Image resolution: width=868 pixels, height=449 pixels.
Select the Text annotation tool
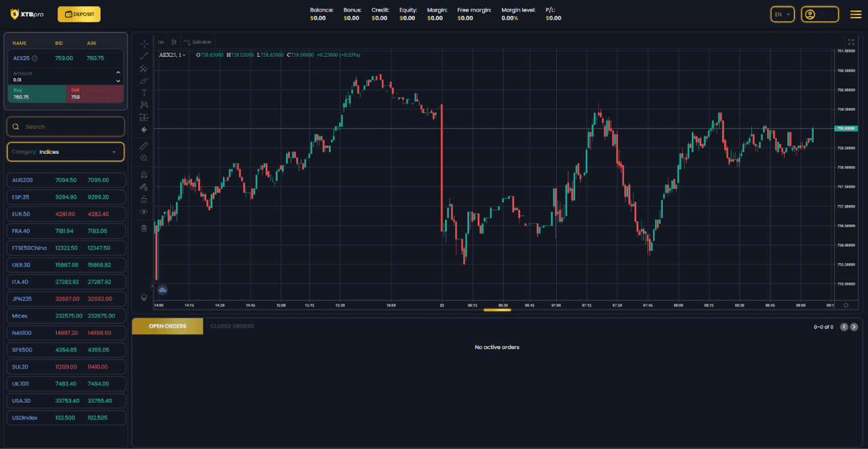click(x=144, y=92)
